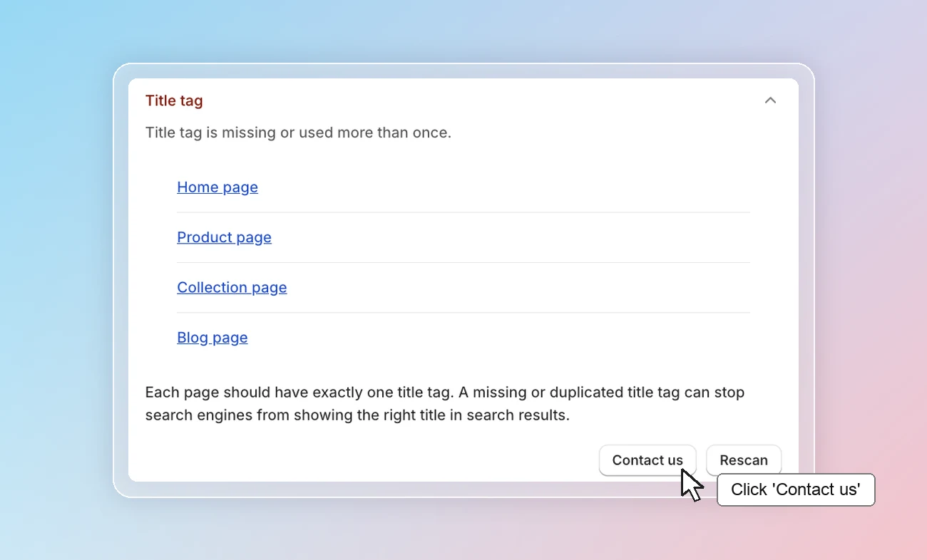The image size is (927, 560).
Task: Click the 'Title tag' heading
Action: pos(174,100)
